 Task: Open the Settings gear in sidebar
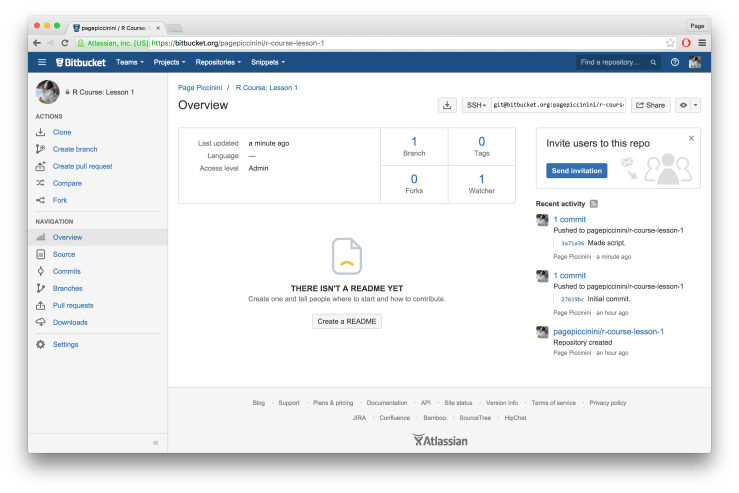41,344
